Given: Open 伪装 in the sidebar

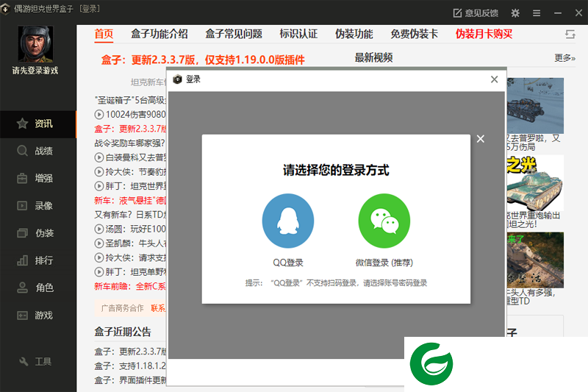Looking at the screenshot, I should pos(38,233).
